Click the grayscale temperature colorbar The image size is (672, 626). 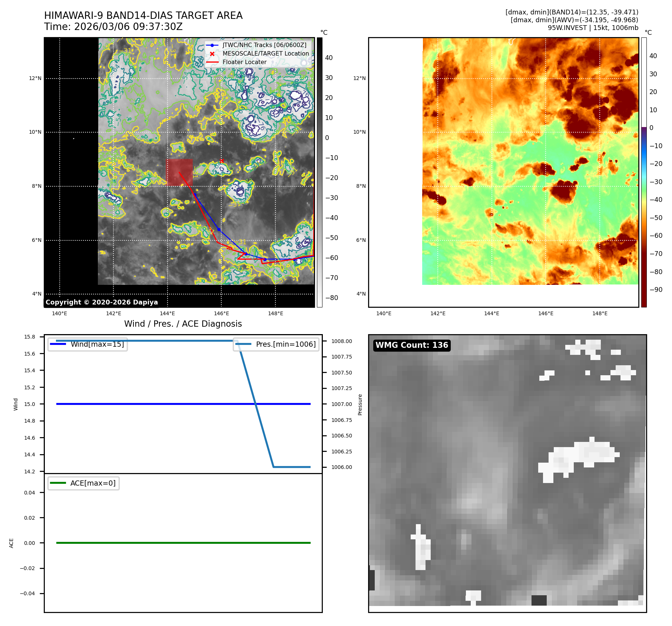point(320,172)
